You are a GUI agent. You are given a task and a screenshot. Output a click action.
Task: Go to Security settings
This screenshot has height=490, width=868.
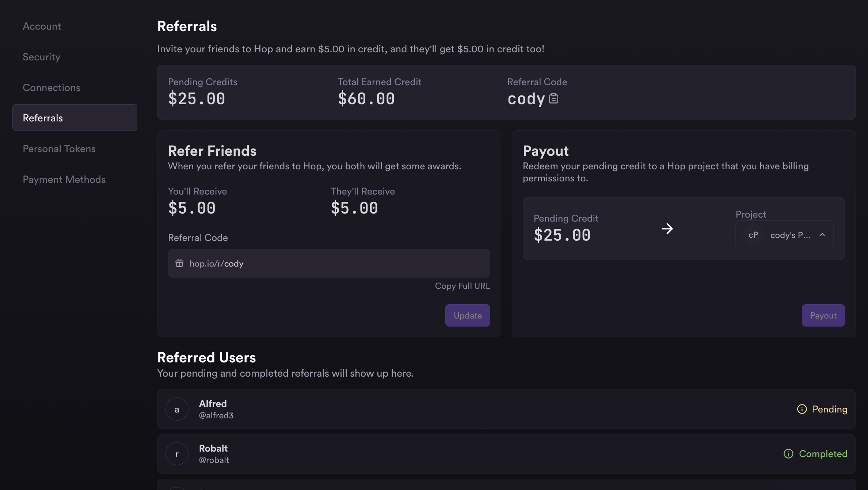[42, 57]
